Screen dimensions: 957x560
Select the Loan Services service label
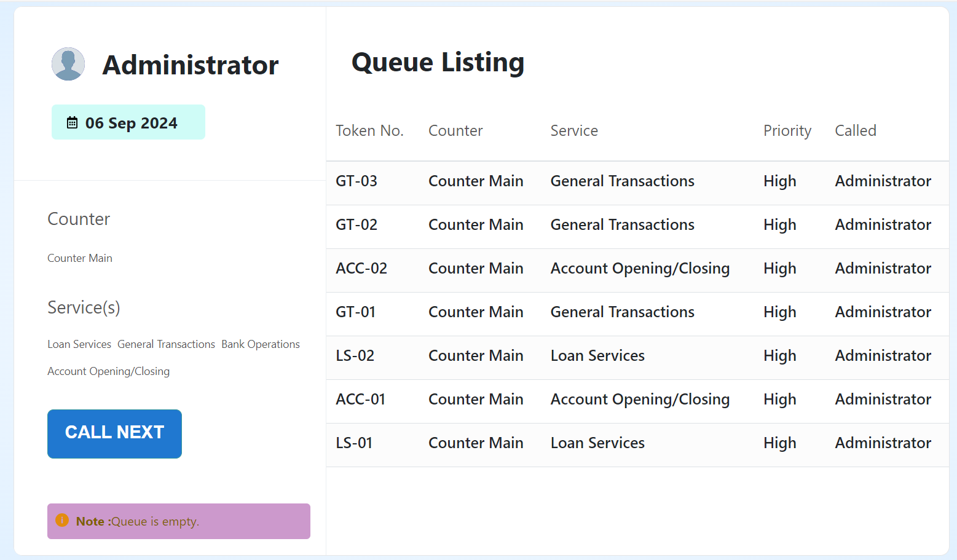pos(79,344)
